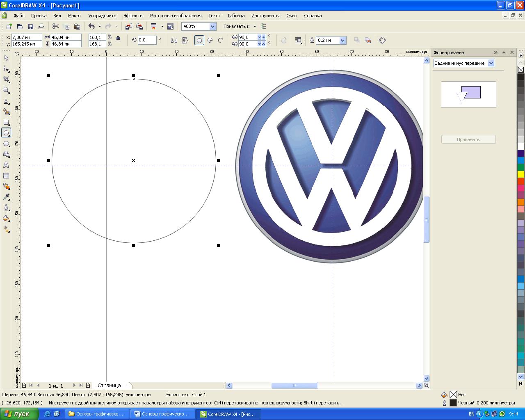Select the Eyedropper tool

[x=6, y=197]
